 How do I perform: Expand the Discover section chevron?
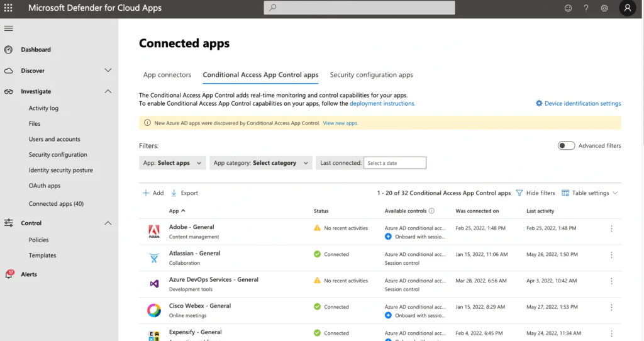coord(108,70)
